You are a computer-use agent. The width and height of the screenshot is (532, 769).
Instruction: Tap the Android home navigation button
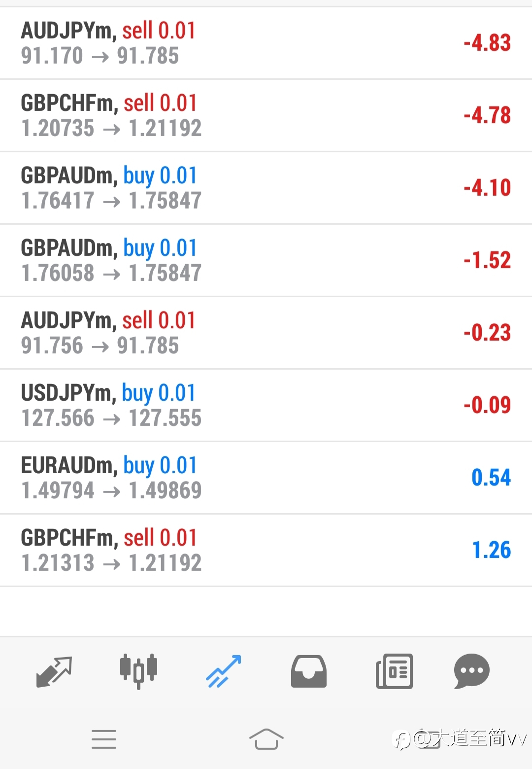point(266,739)
